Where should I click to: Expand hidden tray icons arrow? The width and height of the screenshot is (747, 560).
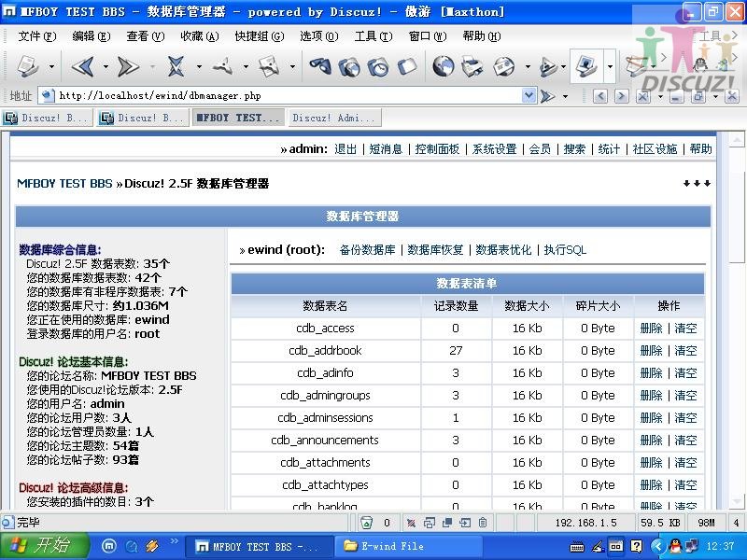coord(657,546)
